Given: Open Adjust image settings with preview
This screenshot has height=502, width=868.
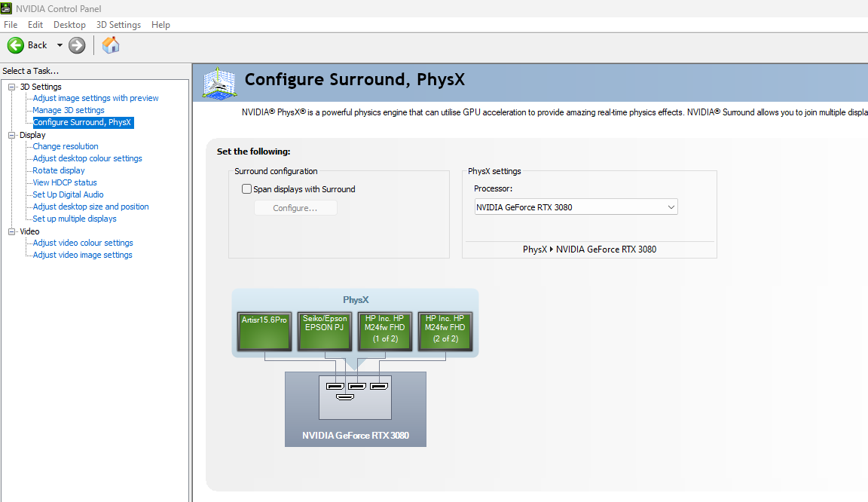Looking at the screenshot, I should [x=95, y=98].
